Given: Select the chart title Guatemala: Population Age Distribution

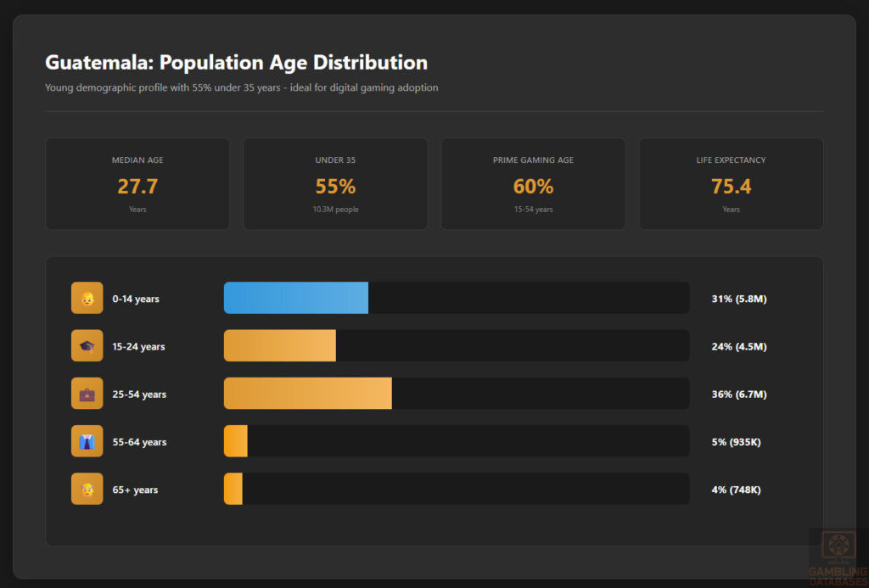Looking at the screenshot, I should (236, 62).
